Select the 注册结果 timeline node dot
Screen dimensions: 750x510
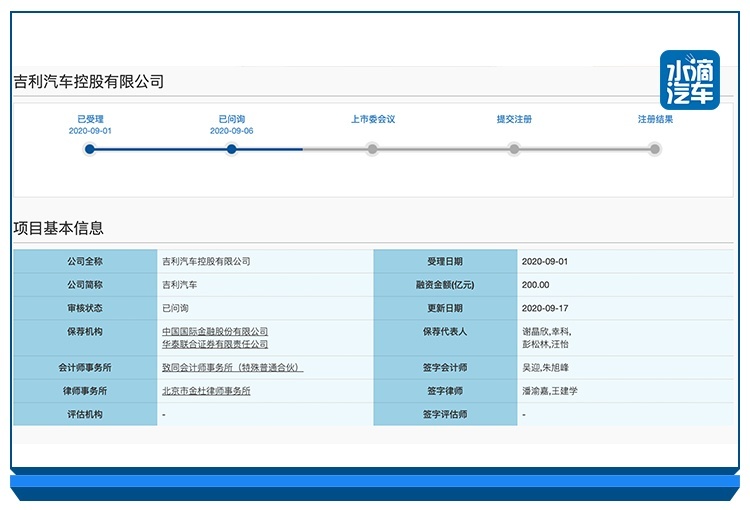pyautogui.click(x=655, y=149)
